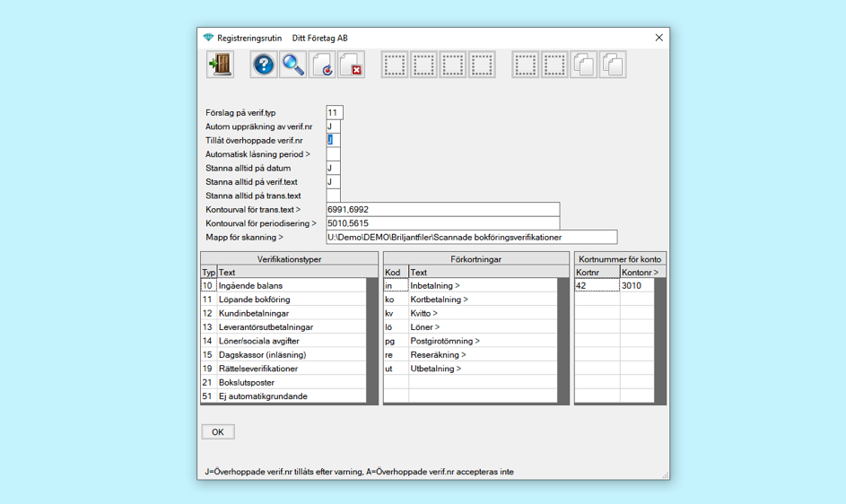Image resolution: width=846 pixels, height=504 pixels.
Task: Click the document with red X delete icon
Action: (x=352, y=65)
